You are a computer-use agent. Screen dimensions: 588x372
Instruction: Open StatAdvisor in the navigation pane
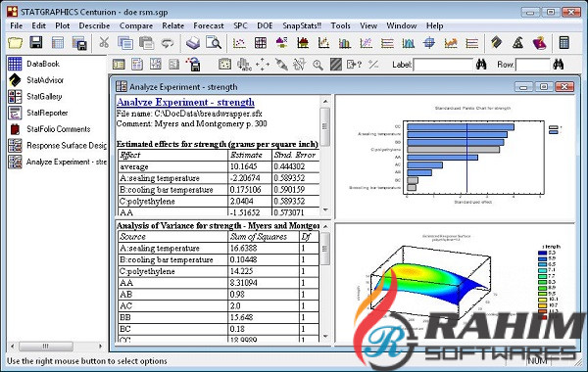[x=45, y=80]
